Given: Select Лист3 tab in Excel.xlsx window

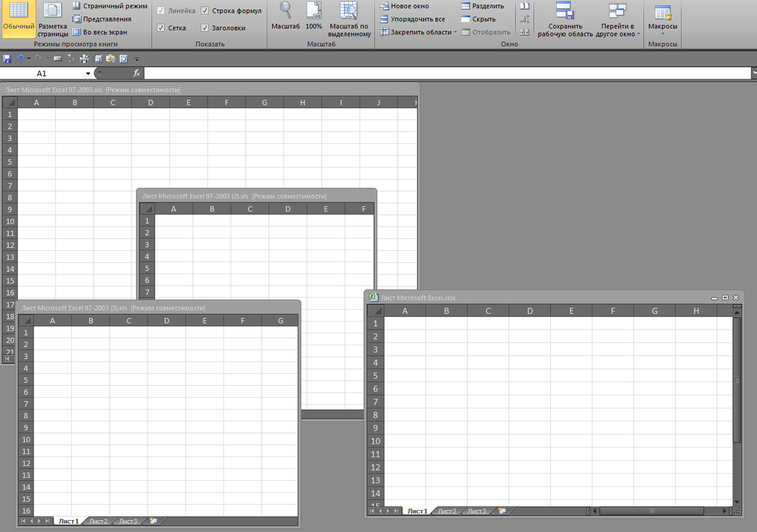Looking at the screenshot, I should point(477,511).
